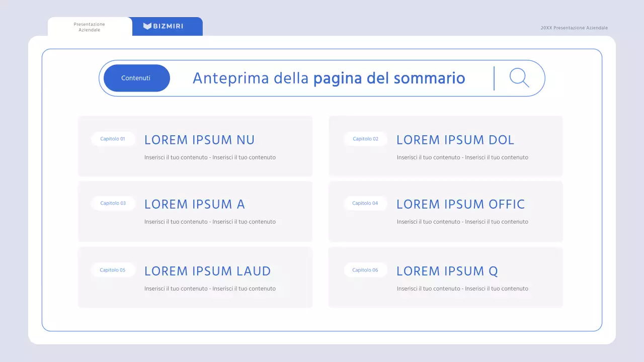The width and height of the screenshot is (644, 362).
Task: Select the blue bookmark symbol beside BIZMIRI
Action: click(x=146, y=26)
